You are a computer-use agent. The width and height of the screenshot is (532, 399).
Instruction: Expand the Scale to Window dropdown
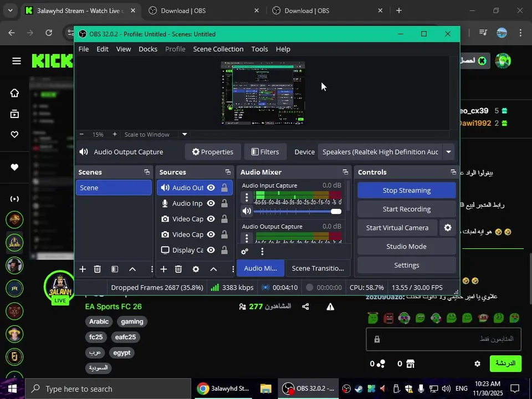point(185,134)
